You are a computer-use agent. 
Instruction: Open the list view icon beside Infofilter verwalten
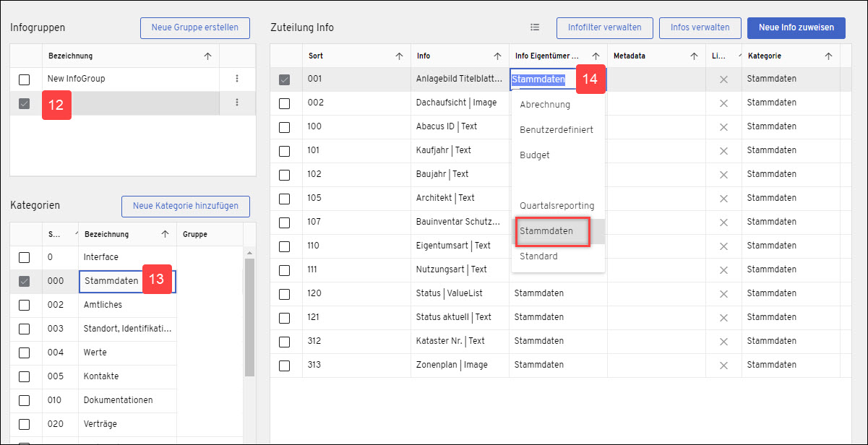coord(535,27)
